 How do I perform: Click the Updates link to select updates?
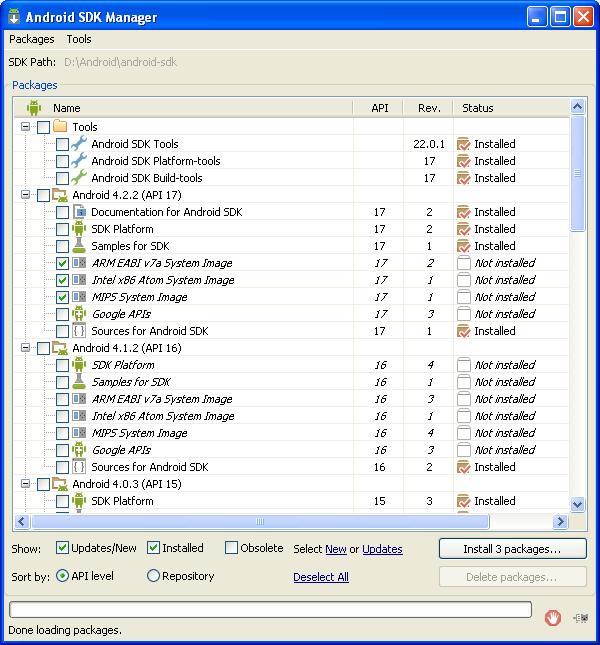point(382,549)
